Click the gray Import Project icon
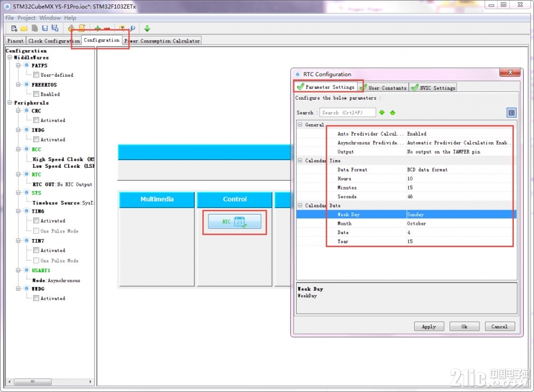 pos(35,28)
